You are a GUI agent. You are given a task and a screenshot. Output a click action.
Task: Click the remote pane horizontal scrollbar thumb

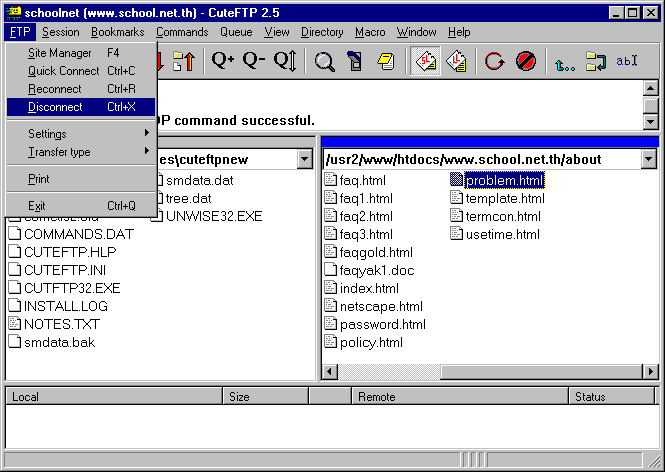point(542,372)
